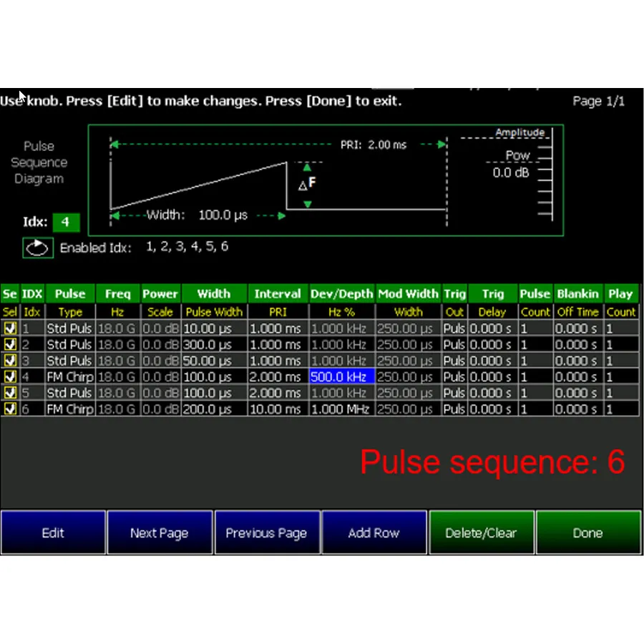The image size is (644, 644).
Task: Click the Pulse Sequence Diagram preview
Action: [x=326, y=179]
